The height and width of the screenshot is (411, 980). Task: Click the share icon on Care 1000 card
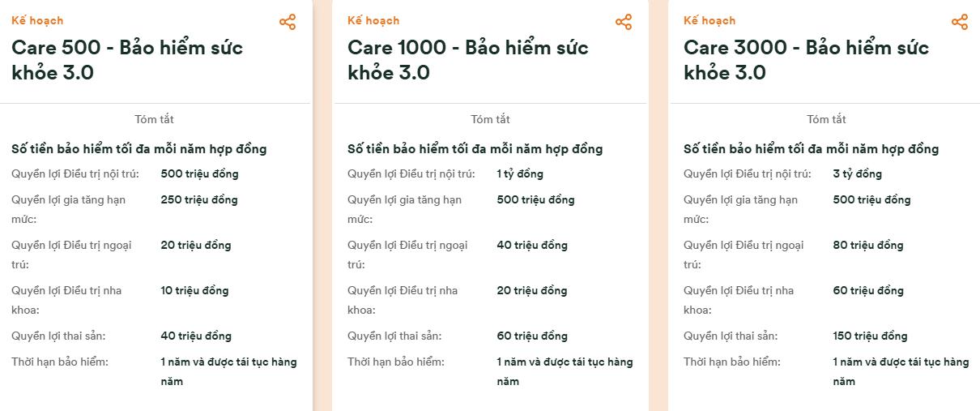pyautogui.click(x=624, y=22)
